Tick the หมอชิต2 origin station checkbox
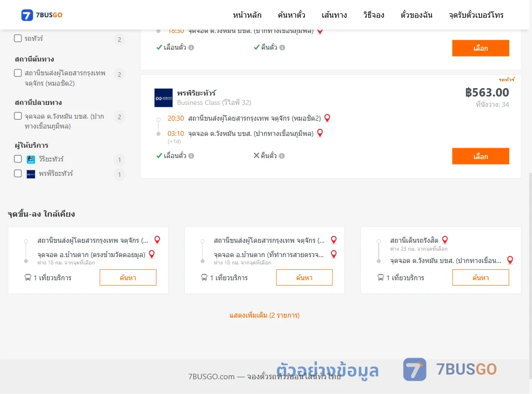532x394 pixels. (18, 73)
